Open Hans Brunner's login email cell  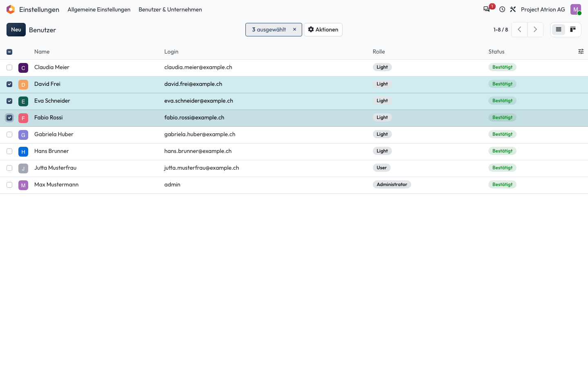198,151
